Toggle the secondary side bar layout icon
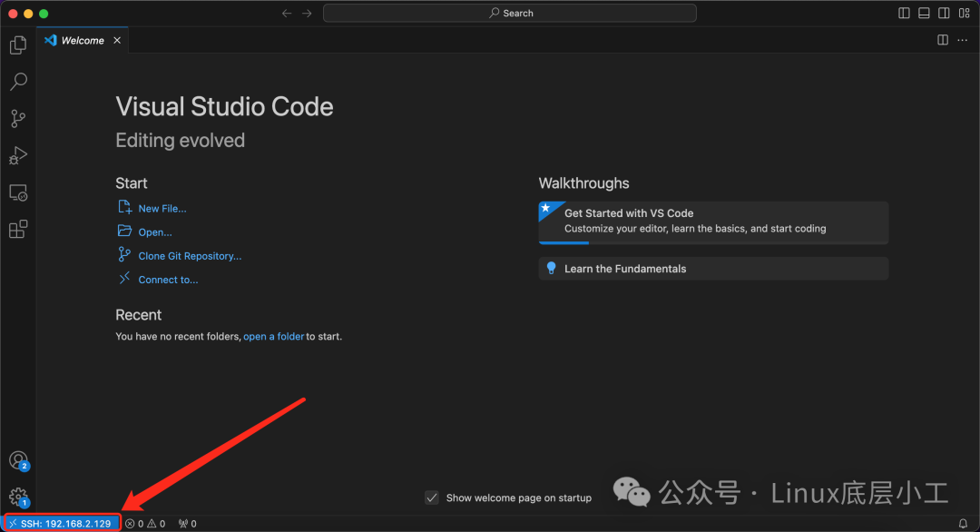The image size is (980, 532). pyautogui.click(x=944, y=13)
